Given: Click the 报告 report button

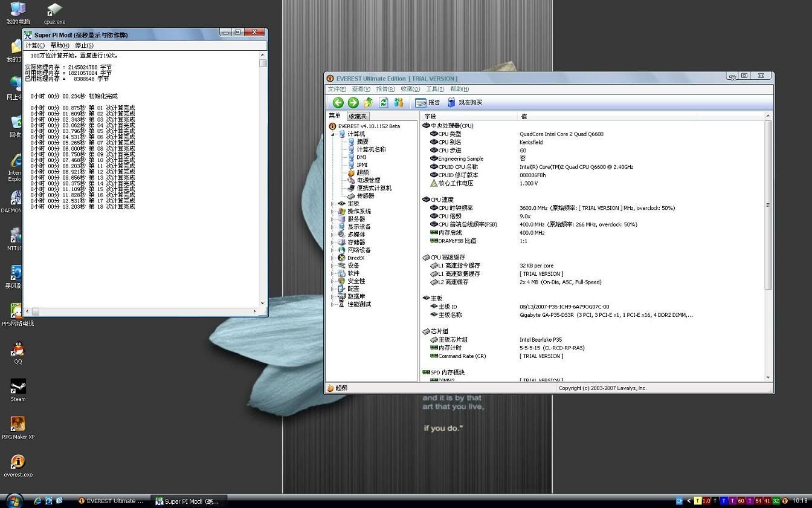Looking at the screenshot, I should point(428,103).
